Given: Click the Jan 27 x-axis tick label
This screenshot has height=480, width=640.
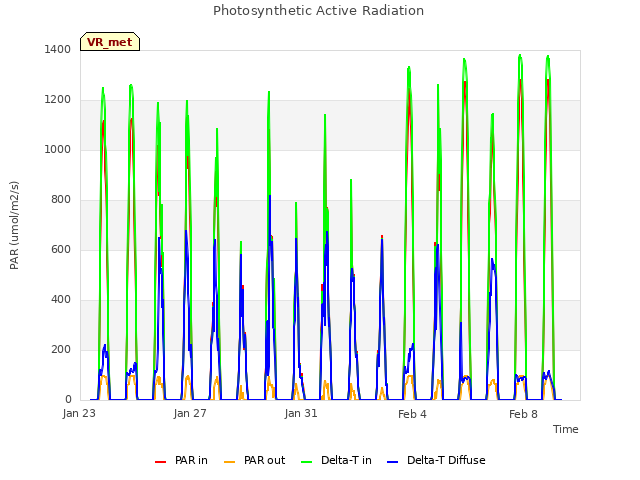Looking at the screenshot, I should pos(190,413).
